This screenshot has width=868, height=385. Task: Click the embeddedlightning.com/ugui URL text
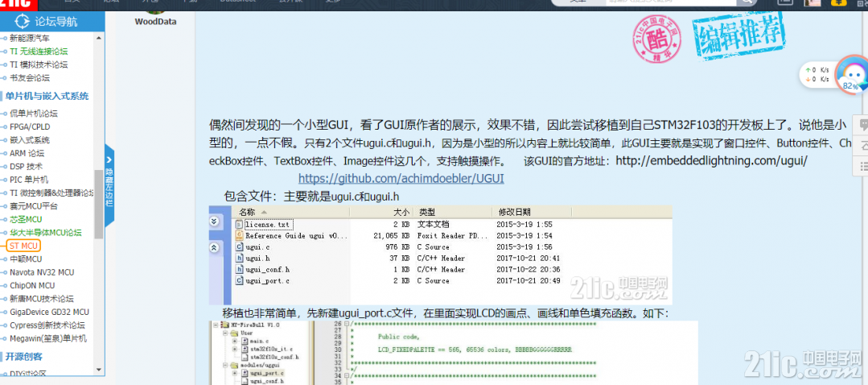click(711, 160)
